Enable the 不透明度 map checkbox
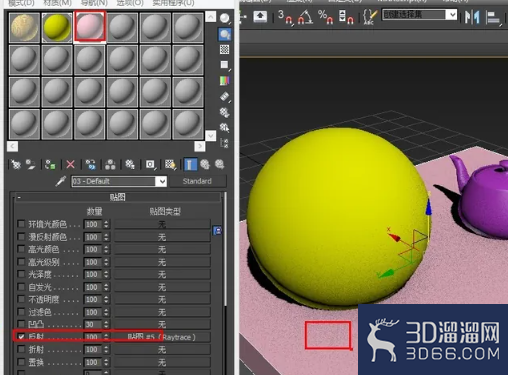 (21, 299)
